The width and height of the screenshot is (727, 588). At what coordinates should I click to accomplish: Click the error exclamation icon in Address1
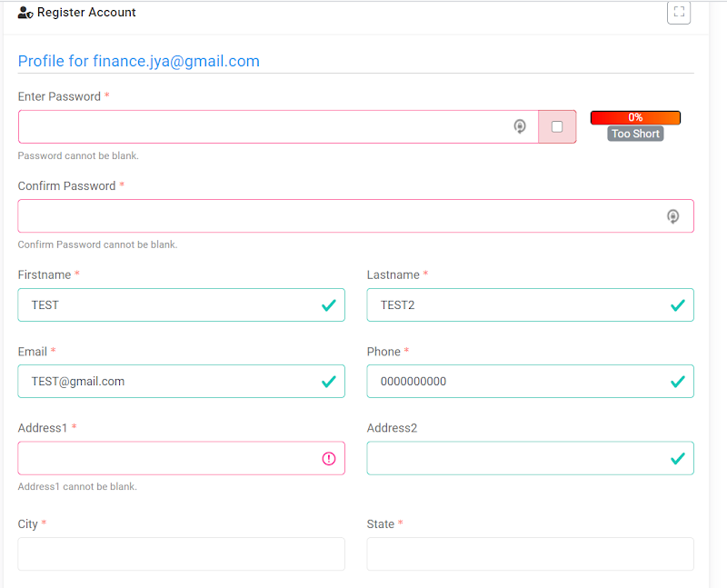pyautogui.click(x=329, y=459)
